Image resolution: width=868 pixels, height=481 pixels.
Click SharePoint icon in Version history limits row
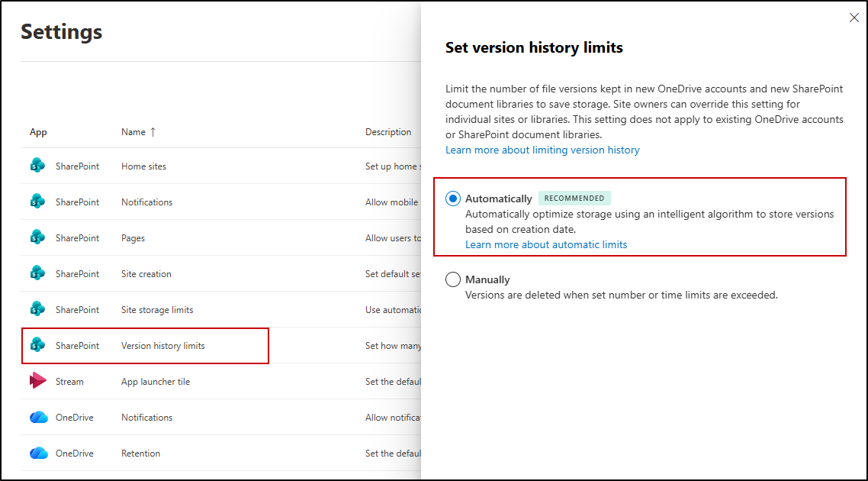(37, 345)
